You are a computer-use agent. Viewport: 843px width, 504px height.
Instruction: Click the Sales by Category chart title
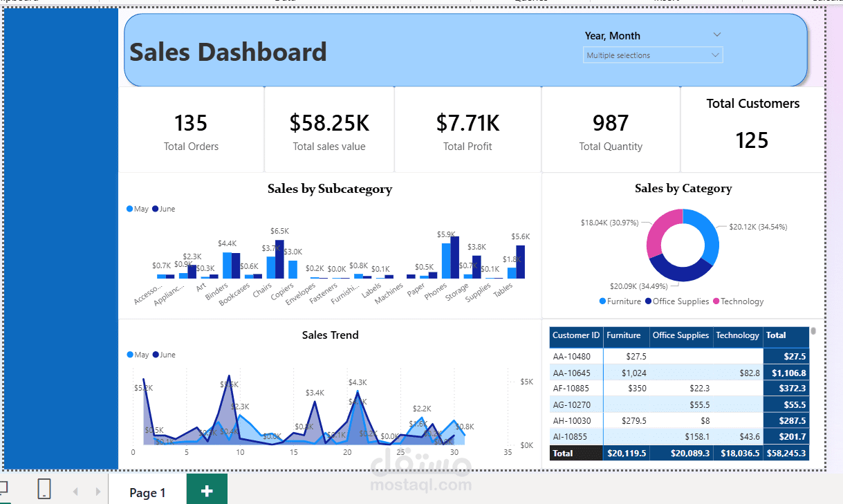(x=683, y=188)
